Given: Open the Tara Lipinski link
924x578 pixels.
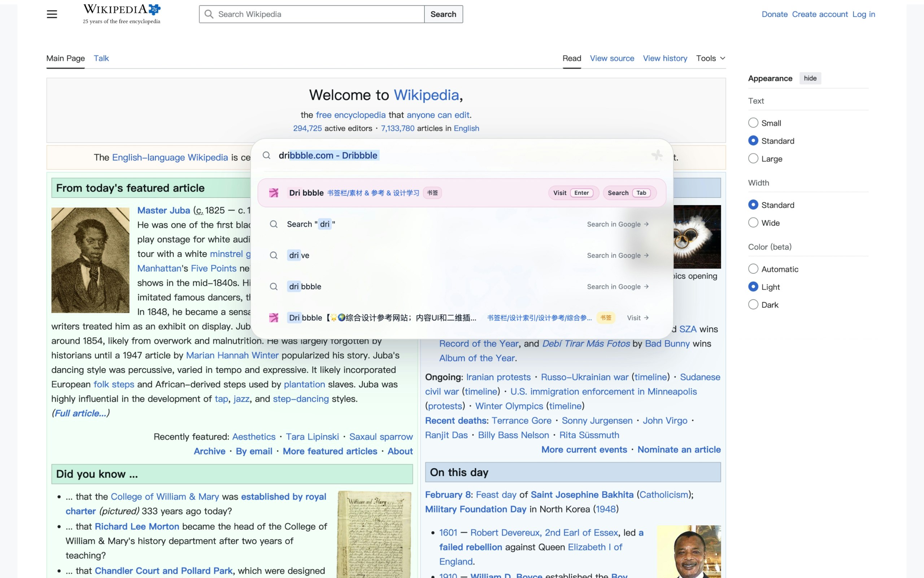Looking at the screenshot, I should 312,436.
